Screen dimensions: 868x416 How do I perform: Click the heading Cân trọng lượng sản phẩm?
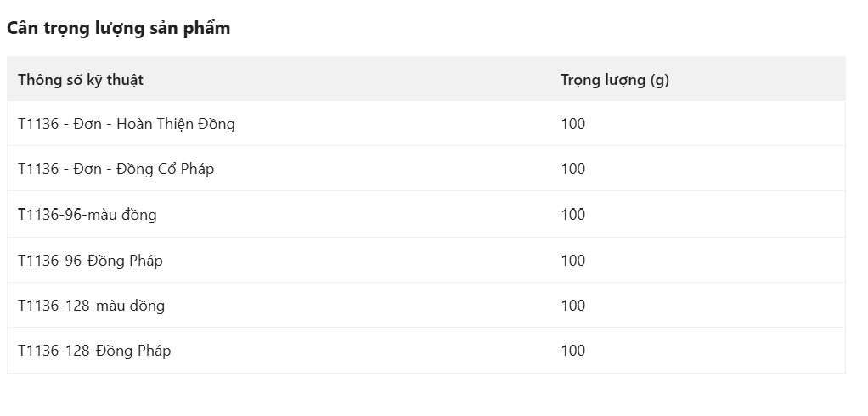click(118, 28)
